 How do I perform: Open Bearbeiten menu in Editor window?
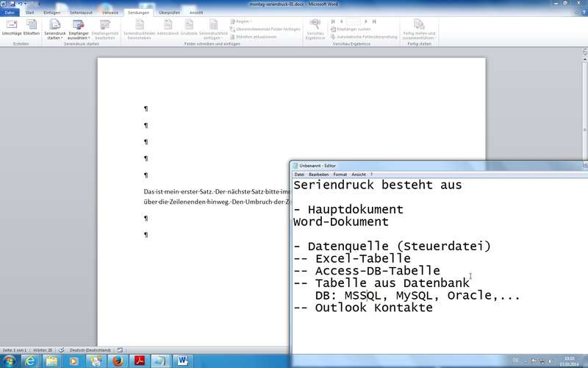tap(319, 174)
